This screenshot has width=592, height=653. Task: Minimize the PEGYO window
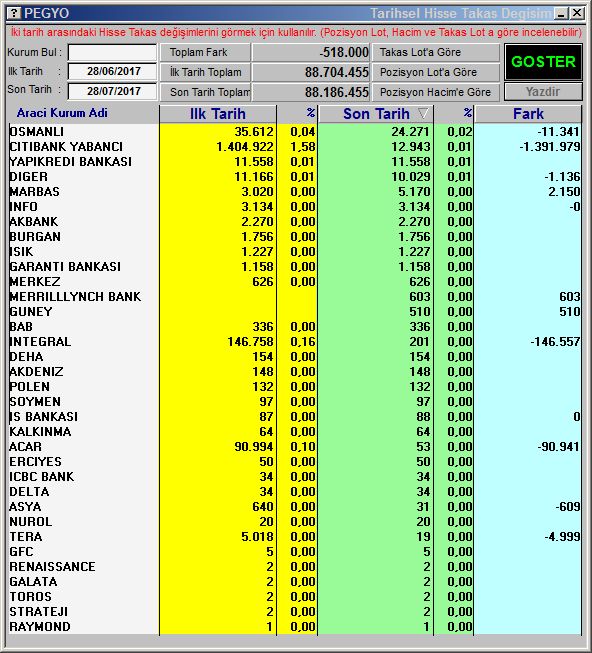[x=561, y=13]
